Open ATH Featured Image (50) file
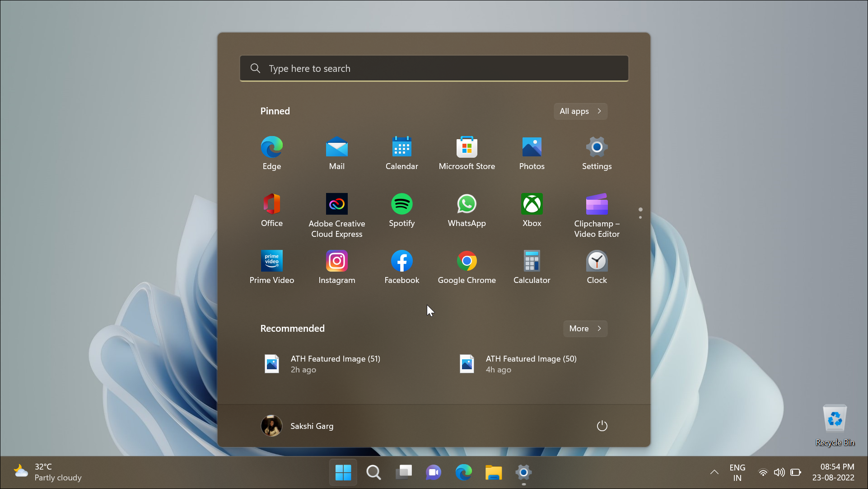 pos(530,364)
